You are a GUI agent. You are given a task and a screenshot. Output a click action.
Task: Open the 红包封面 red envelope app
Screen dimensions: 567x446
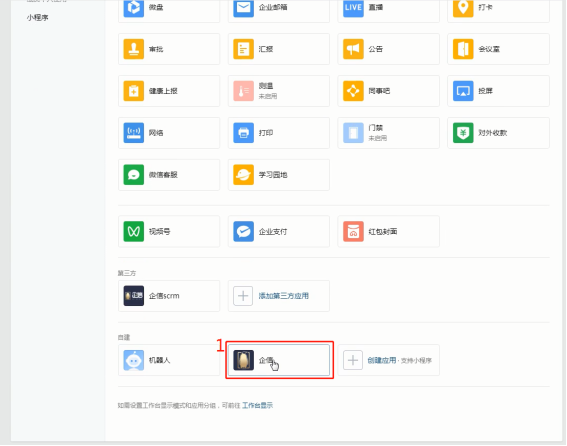(389, 232)
